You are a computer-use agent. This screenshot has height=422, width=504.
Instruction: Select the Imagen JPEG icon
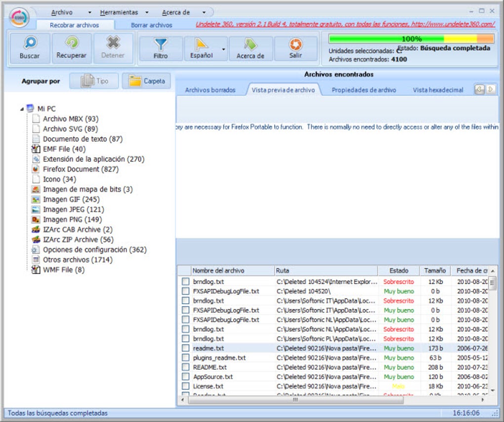point(36,209)
